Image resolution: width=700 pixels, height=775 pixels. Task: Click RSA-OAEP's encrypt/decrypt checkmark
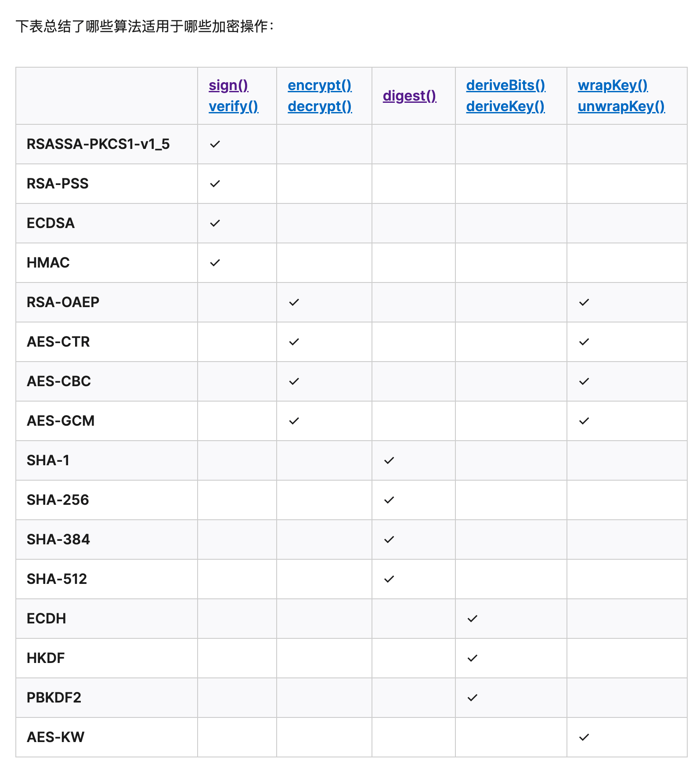point(294,302)
